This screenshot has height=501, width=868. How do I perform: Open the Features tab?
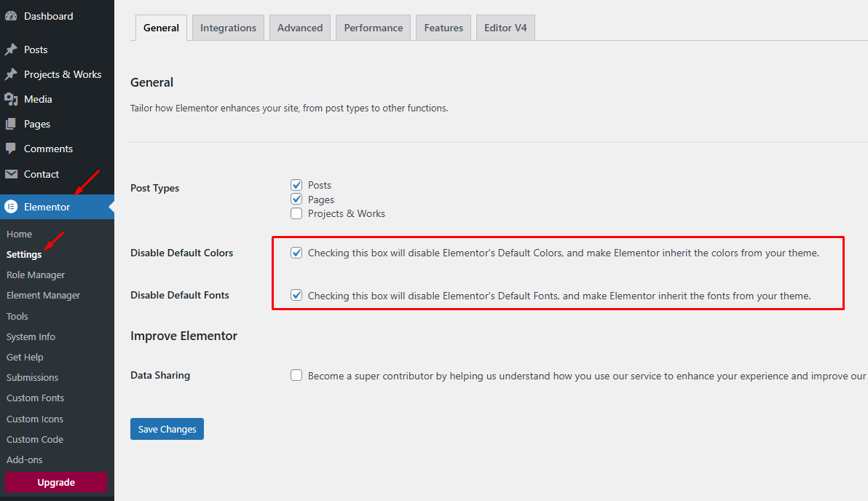pyautogui.click(x=443, y=28)
